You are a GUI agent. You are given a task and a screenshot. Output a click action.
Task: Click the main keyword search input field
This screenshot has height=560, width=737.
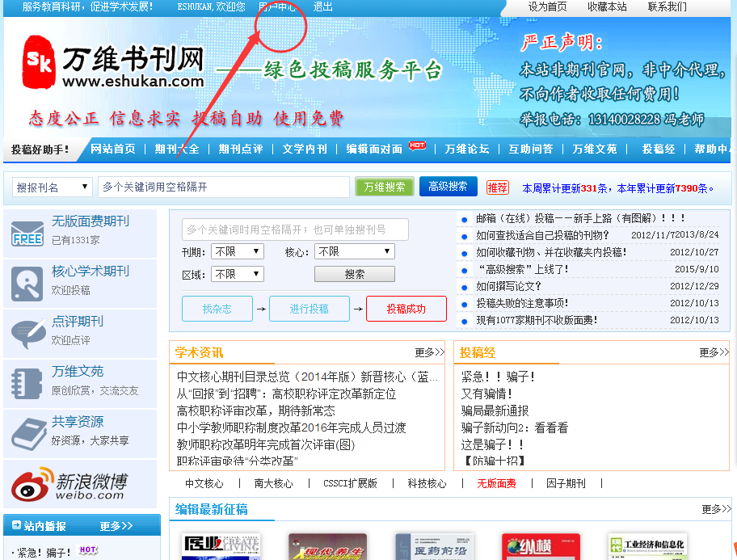[224, 187]
